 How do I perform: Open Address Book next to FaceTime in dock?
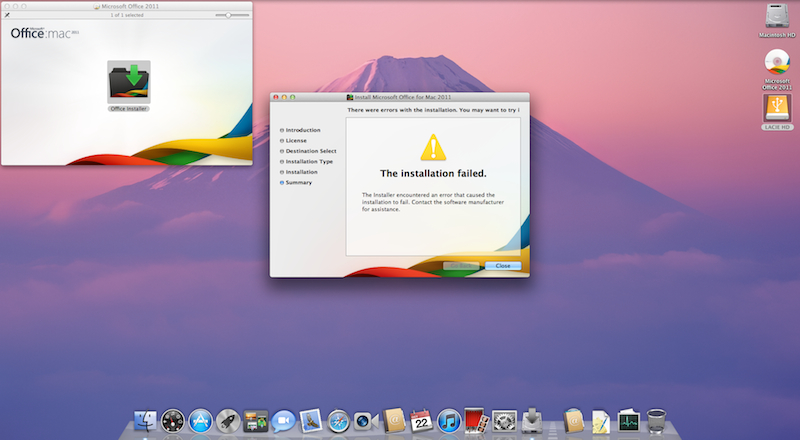(394, 422)
